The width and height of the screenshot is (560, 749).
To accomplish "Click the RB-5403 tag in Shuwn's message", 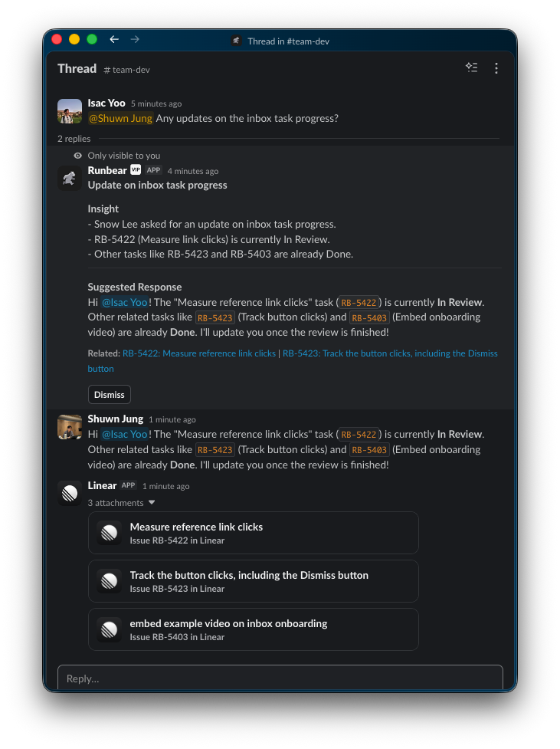I will (x=369, y=450).
